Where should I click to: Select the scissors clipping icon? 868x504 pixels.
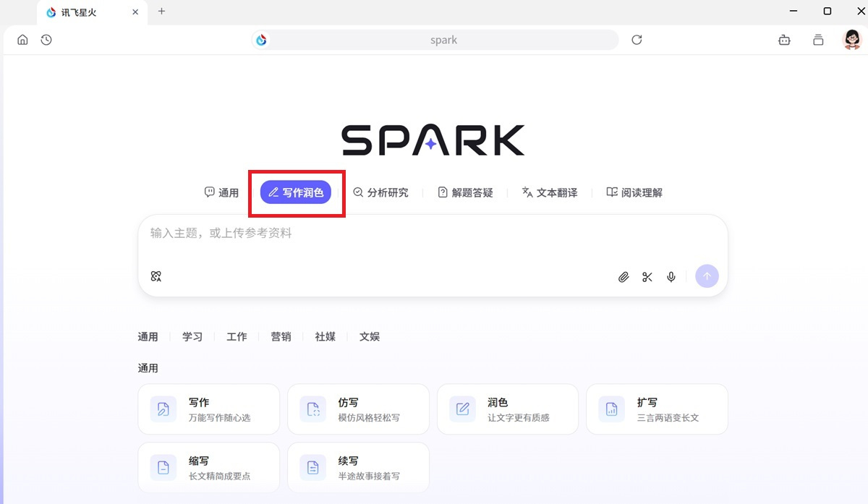pos(647,277)
